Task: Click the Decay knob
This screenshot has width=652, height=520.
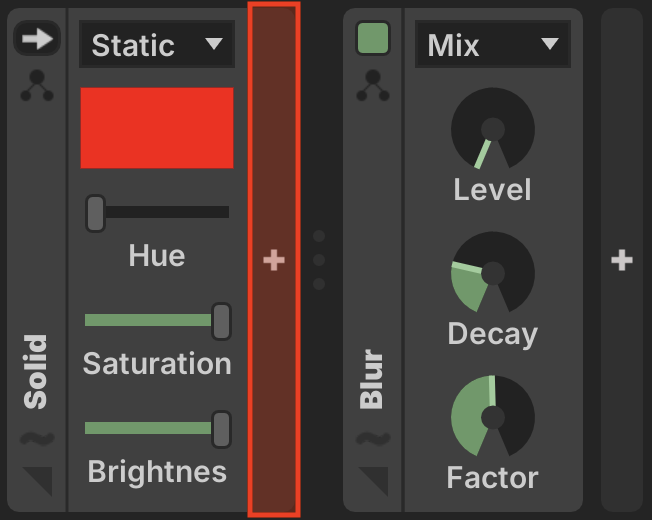Action: (492, 274)
